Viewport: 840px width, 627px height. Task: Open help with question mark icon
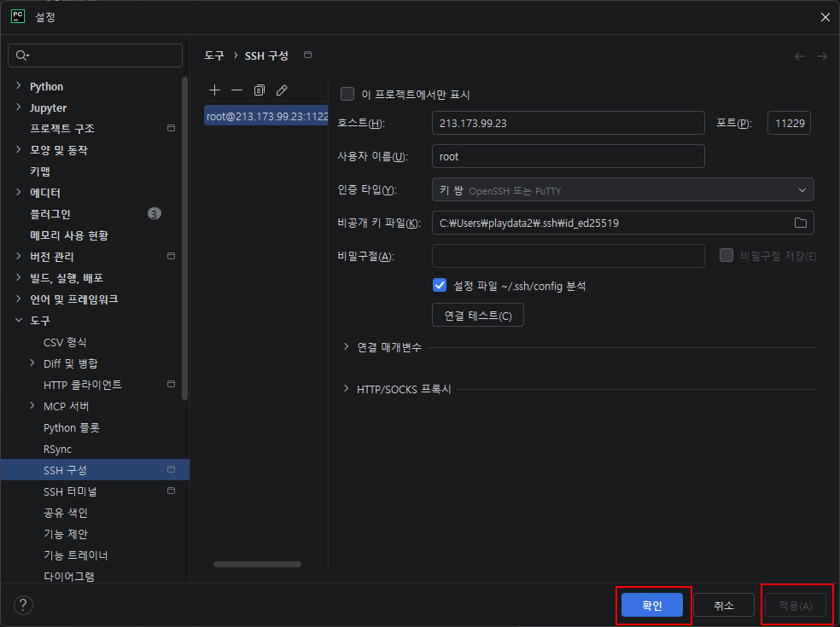click(x=23, y=605)
